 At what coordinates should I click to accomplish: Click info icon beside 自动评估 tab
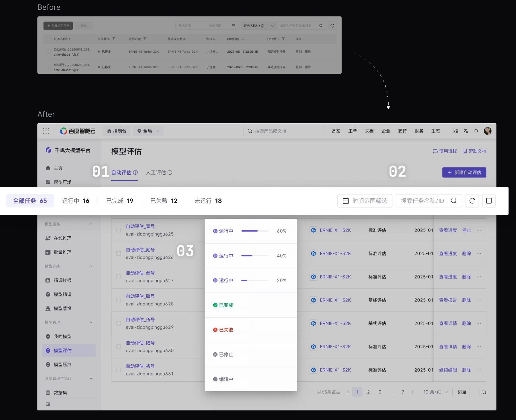pos(136,172)
